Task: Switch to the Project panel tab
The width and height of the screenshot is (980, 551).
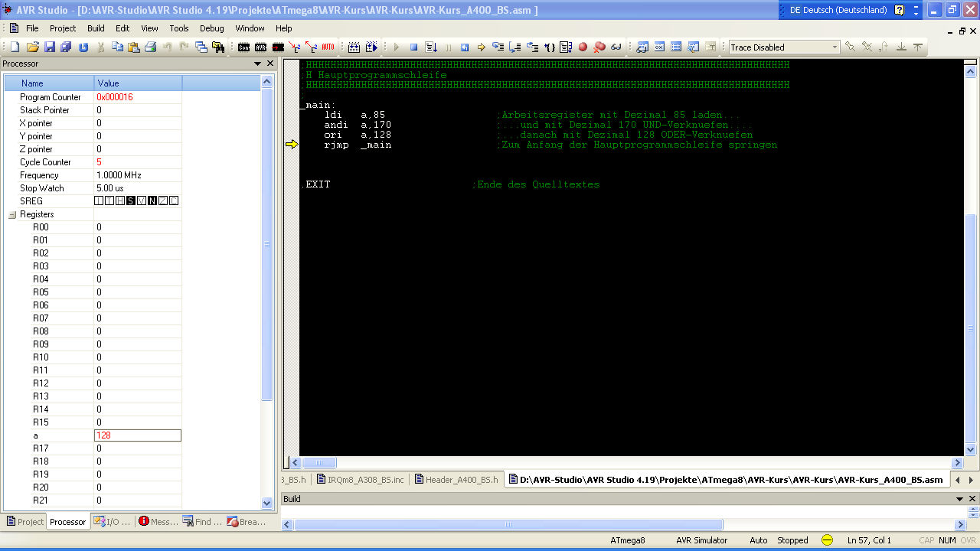Action: pyautogui.click(x=24, y=522)
